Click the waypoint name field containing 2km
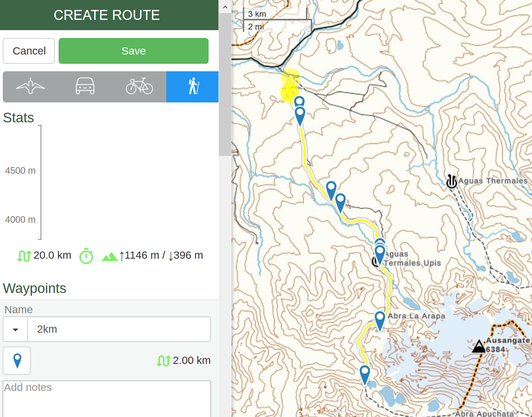Image resolution: width=532 pixels, height=417 pixels. (x=119, y=329)
